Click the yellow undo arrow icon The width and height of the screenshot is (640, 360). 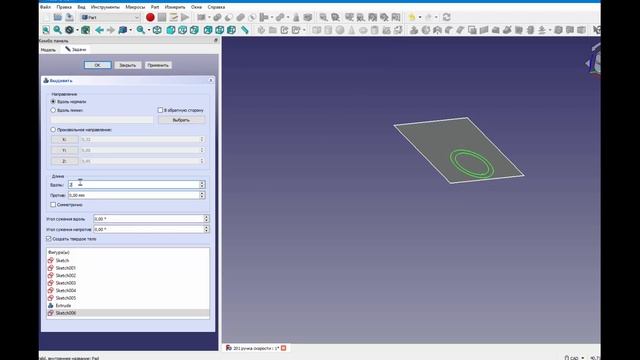(412, 17)
